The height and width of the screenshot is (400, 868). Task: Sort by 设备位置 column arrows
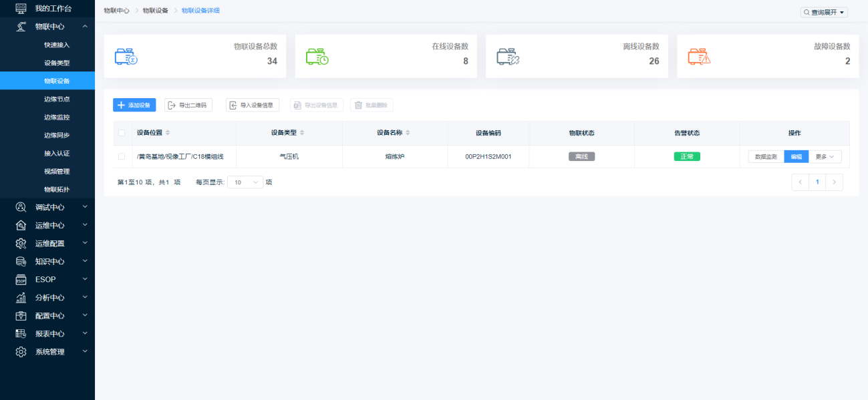pos(168,133)
